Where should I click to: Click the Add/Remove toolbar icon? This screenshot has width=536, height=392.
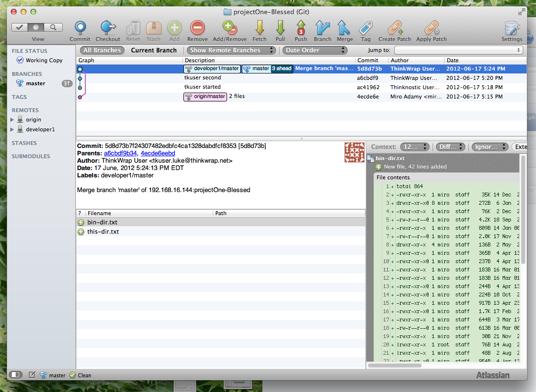click(230, 27)
